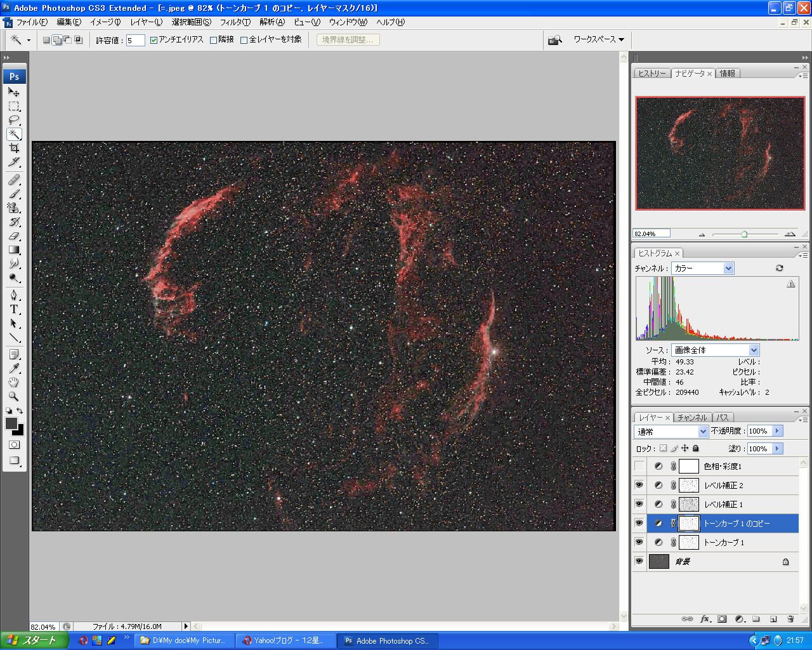Open the チャンネル カラー dropdown in histogram
The height and width of the screenshot is (650, 812).
[702, 269]
